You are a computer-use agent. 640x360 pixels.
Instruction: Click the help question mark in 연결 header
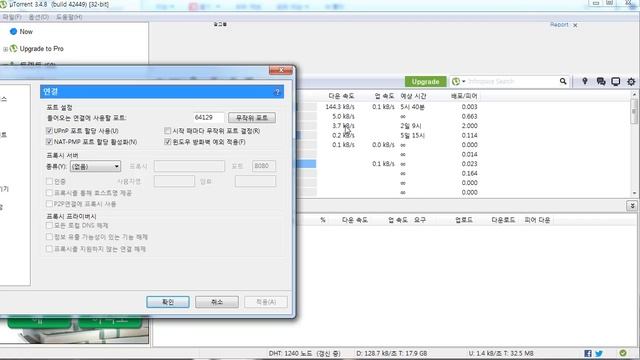(x=277, y=92)
